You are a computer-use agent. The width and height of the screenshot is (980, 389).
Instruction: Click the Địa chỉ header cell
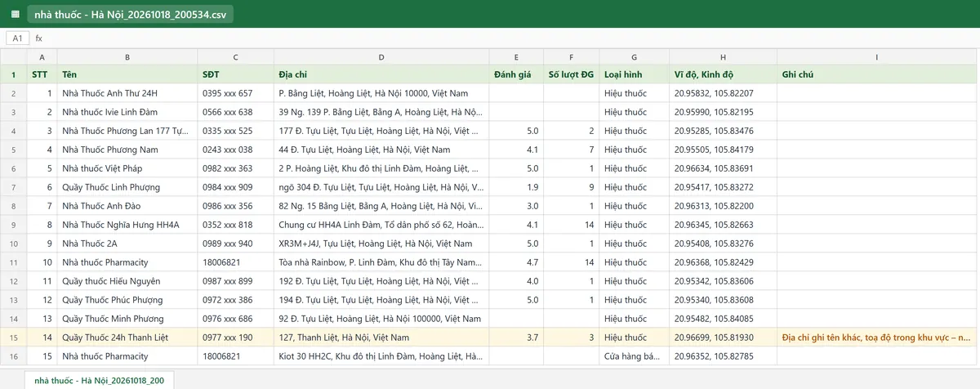pos(381,74)
